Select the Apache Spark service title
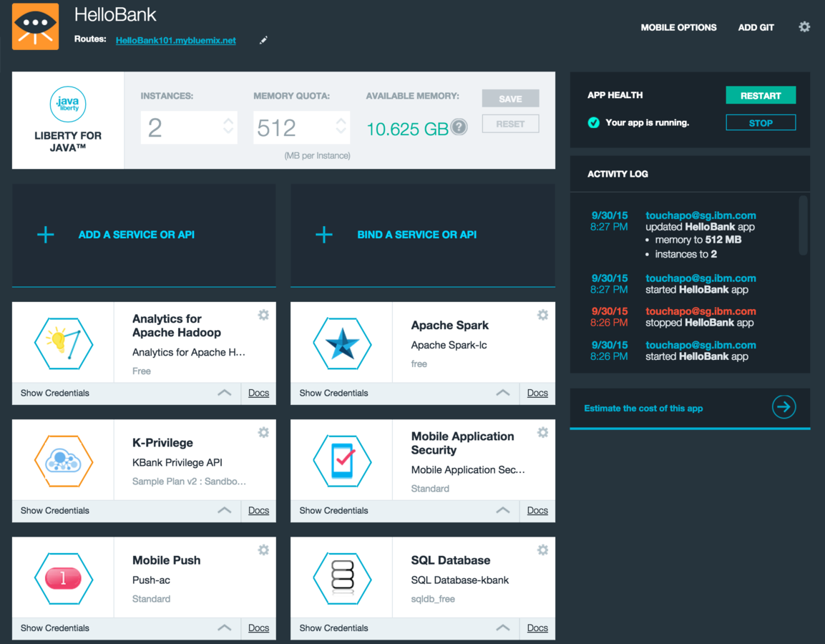The width and height of the screenshot is (825, 644). pos(449,325)
